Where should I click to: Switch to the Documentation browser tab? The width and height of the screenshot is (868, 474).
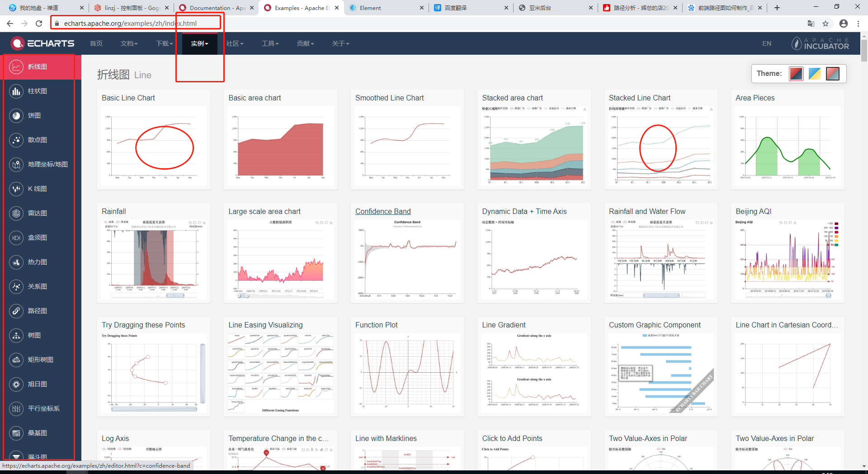[x=216, y=8]
